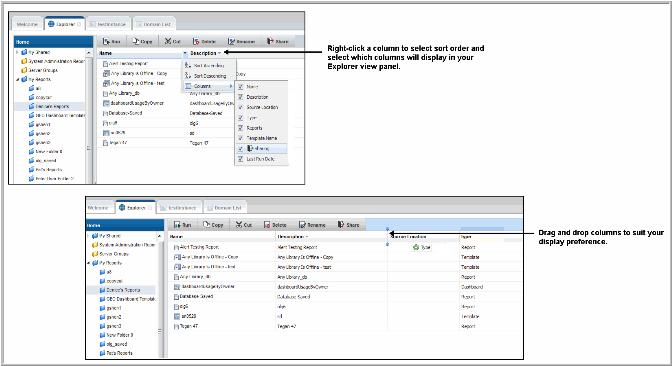
Task: Click globe icon on upper Explorer tab
Action: coord(51,24)
